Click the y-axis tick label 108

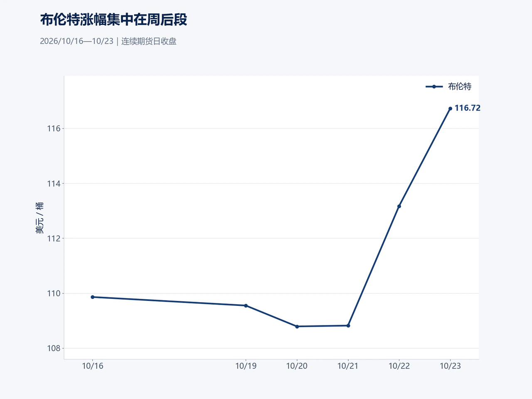coord(54,348)
